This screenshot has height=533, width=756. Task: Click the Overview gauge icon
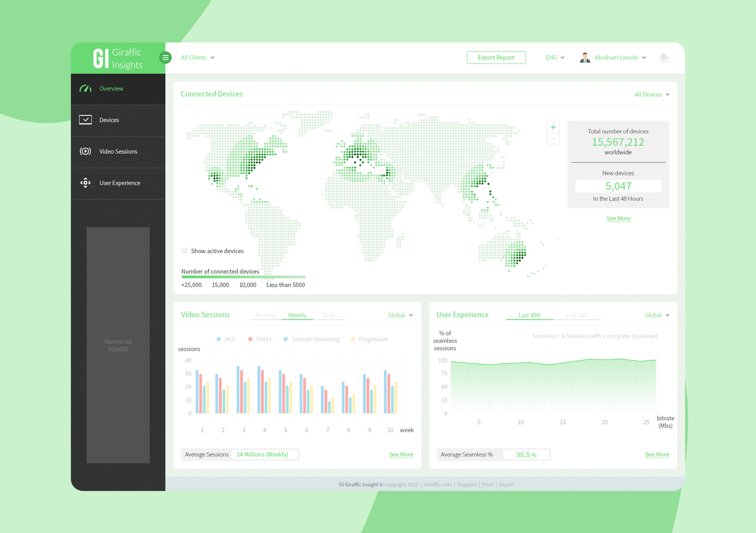(x=86, y=89)
